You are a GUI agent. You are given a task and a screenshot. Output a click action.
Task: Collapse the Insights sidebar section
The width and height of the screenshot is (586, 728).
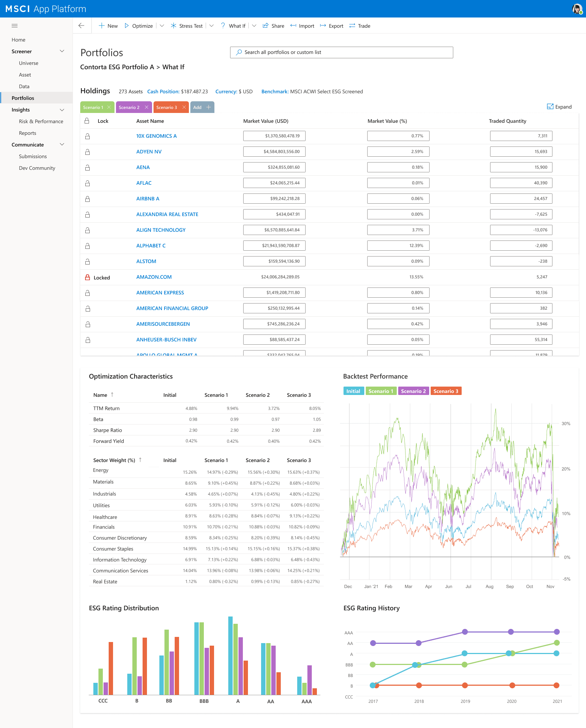click(62, 110)
